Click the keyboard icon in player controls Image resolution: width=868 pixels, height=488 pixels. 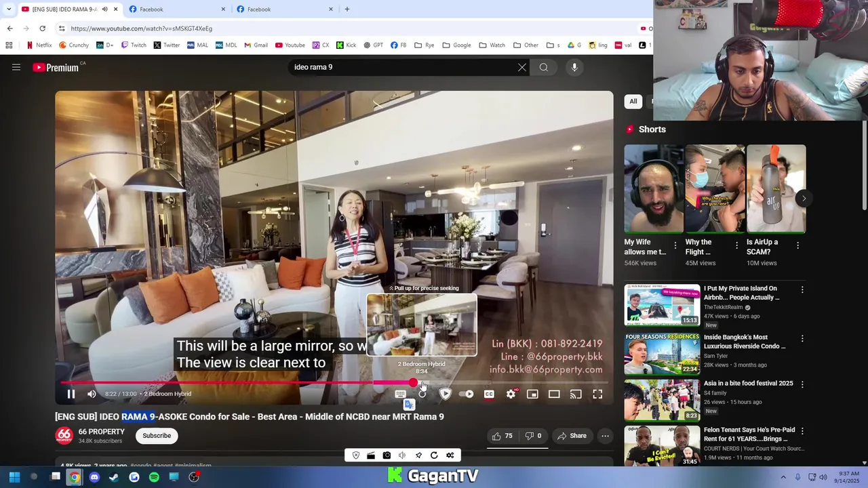(x=400, y=394)
